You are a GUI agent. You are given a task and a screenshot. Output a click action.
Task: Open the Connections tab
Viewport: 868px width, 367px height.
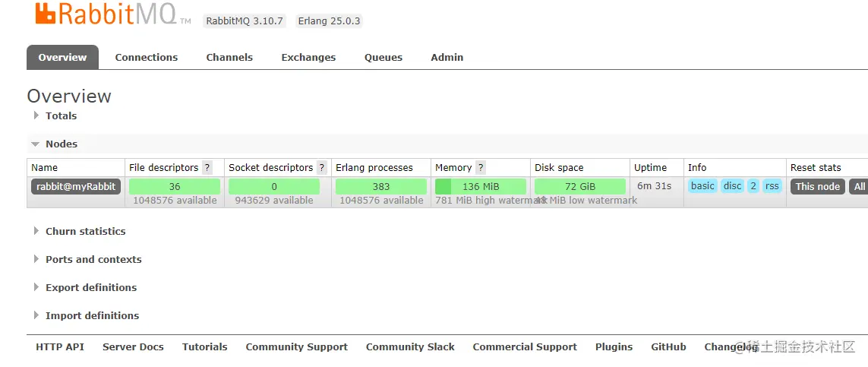coord(146,58)
